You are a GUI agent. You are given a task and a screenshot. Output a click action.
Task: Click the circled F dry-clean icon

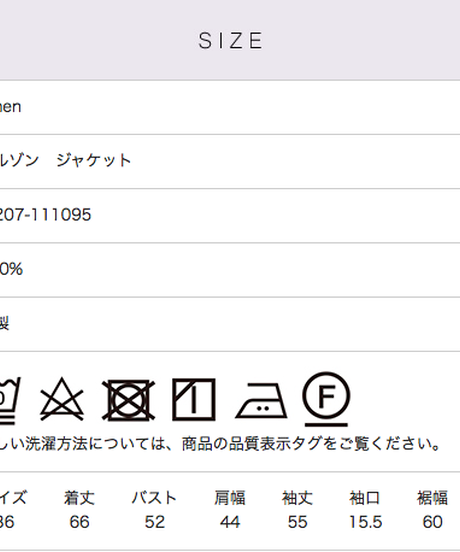tap(326, 399)
